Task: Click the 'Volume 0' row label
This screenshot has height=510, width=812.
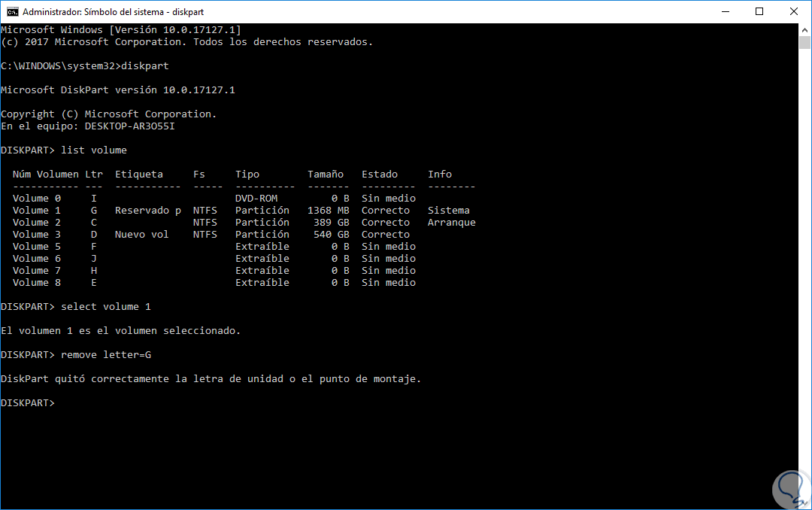Action: pyautogui.click(x=37, y=198)
